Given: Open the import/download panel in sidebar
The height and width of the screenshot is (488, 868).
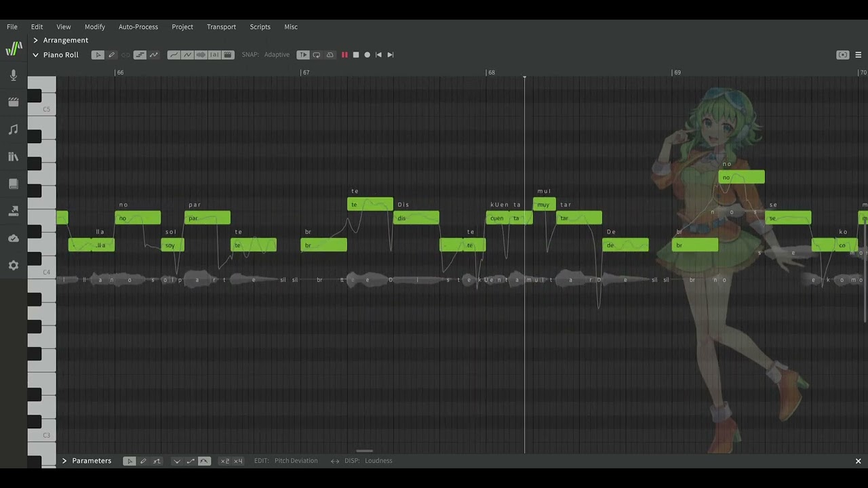Looking at the screenshot, I should coord(14,211).
